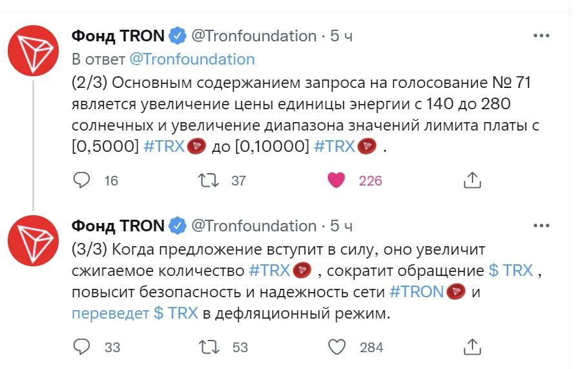Open the 'переведет $ TRX' link

tap(135, 313)
